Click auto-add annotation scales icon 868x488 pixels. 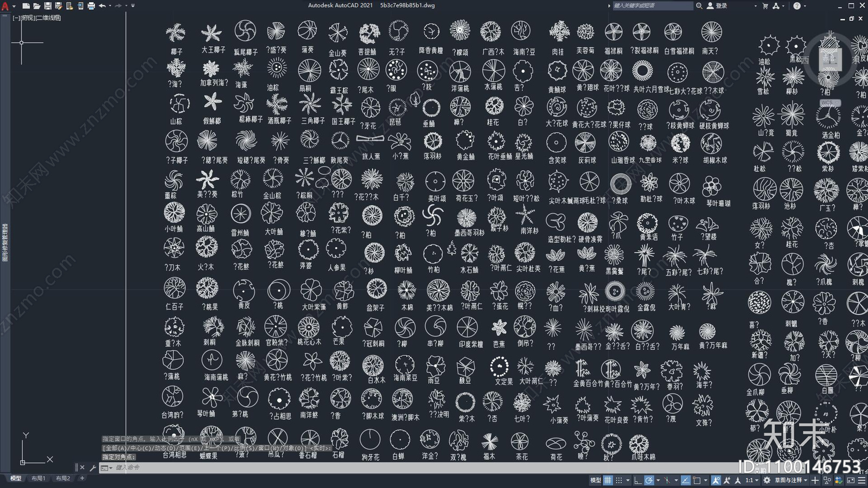click(x=727, y=480)
